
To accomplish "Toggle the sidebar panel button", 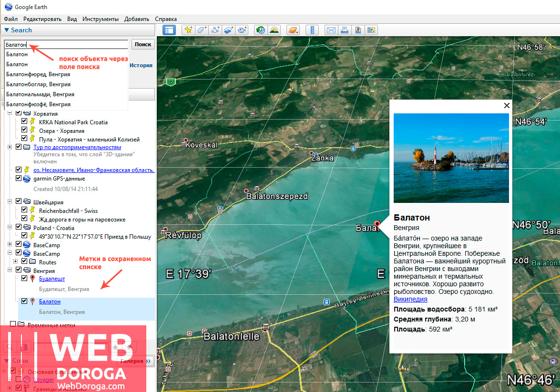I will [x=169, y=30].
